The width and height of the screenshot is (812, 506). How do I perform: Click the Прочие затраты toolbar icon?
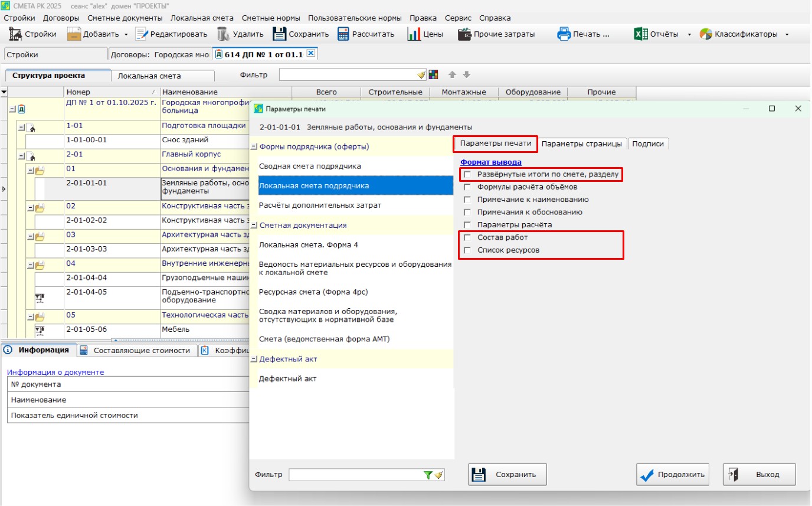[465, 34]
